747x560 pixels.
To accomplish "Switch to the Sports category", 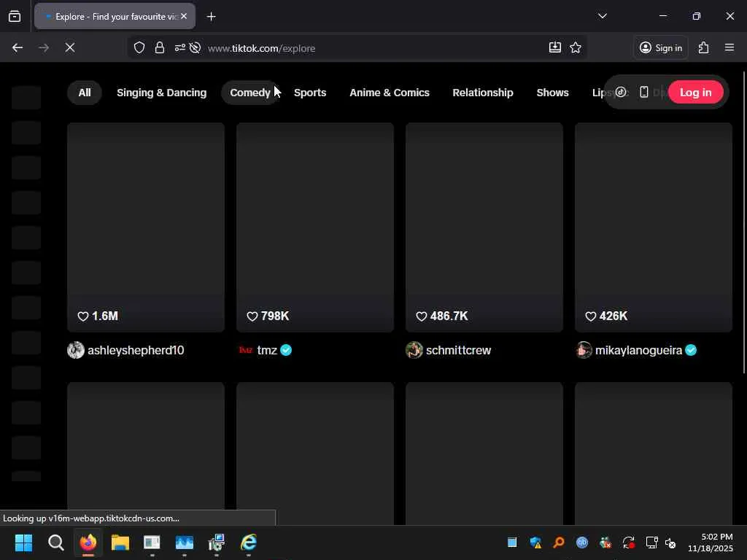I will [x=310, y=93].
